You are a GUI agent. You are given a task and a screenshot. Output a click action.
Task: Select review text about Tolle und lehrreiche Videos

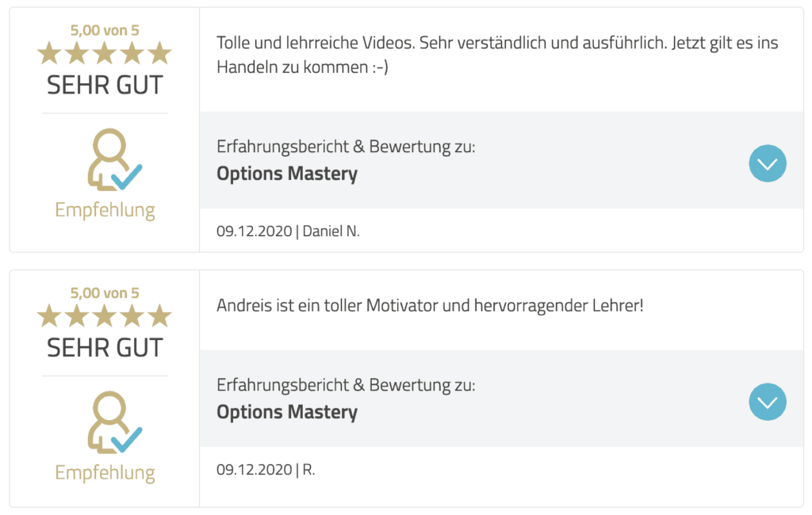[x=497, y=55]
